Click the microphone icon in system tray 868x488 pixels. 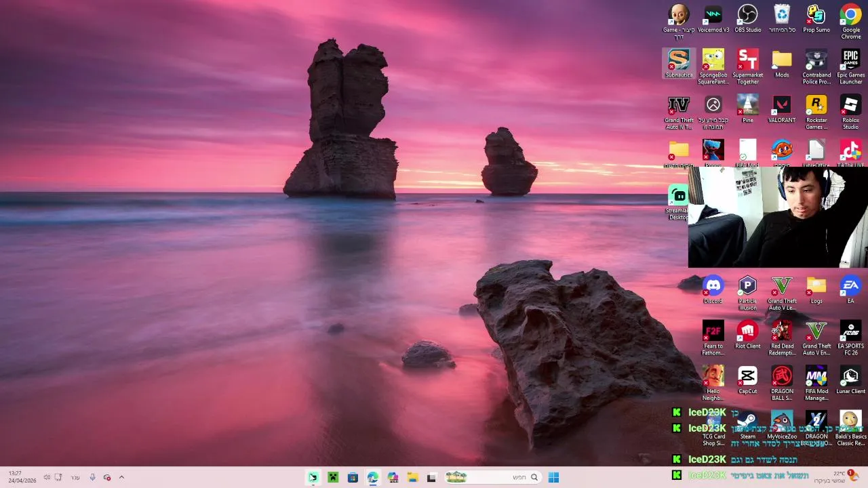92,477
